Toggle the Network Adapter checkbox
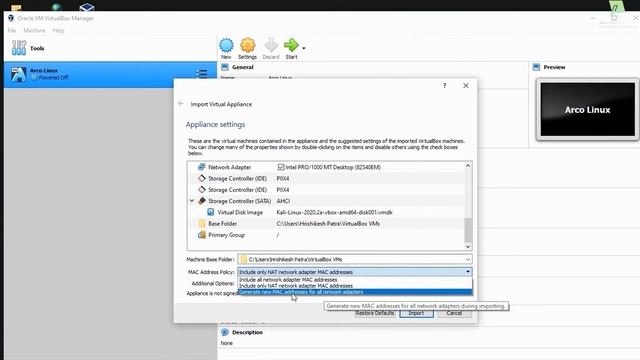640x360 pixels. point(281,167)
